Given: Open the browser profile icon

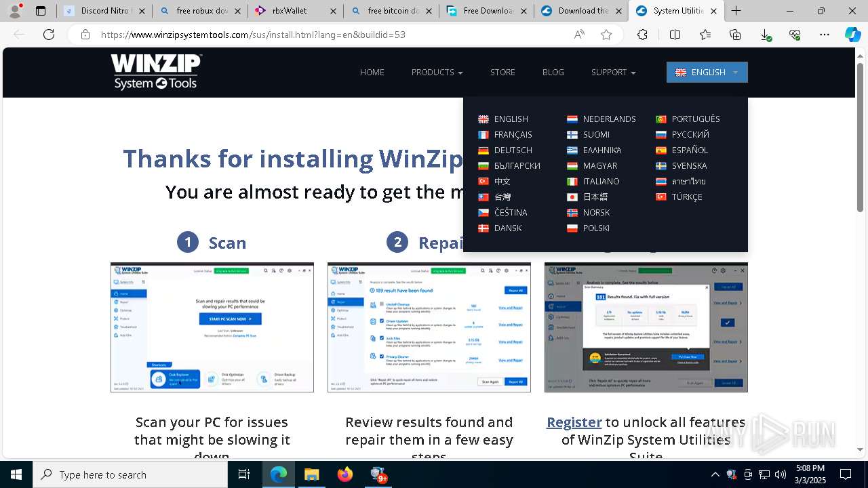Looking at the screenshot, I should 16,11.
